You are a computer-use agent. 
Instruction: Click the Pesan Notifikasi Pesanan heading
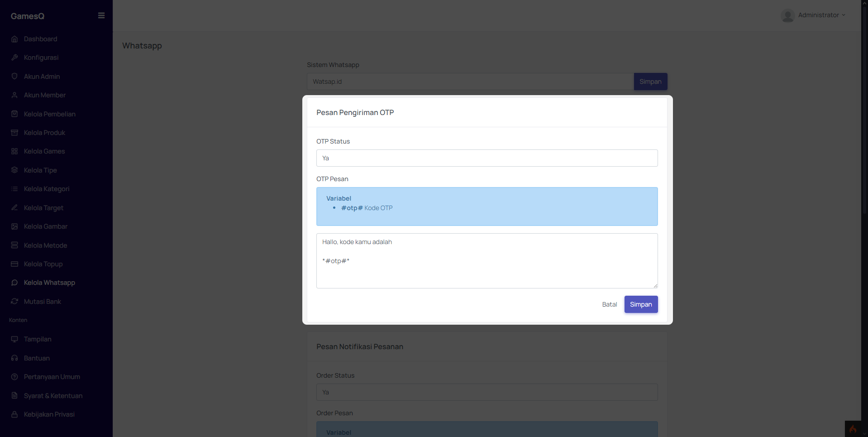[x=360, y=346]
